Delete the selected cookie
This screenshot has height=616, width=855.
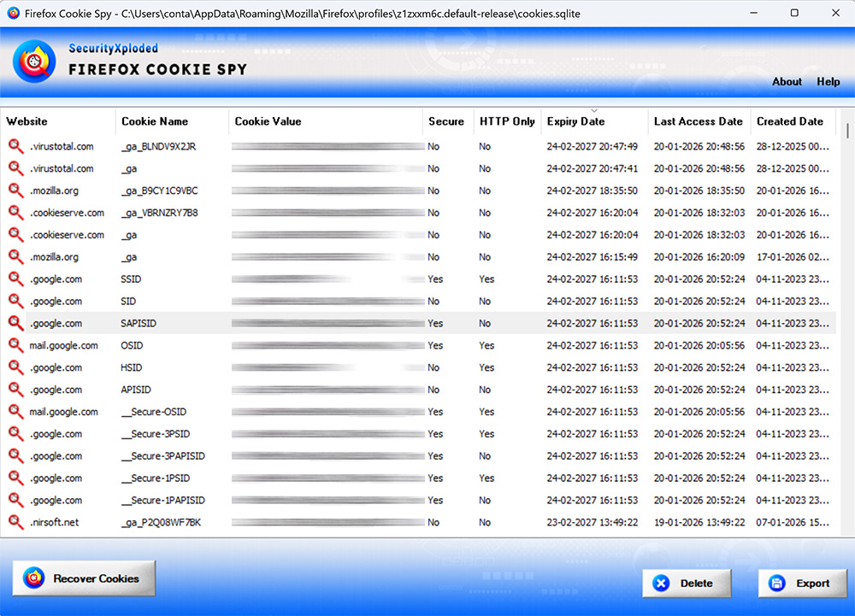click(687, 583)
